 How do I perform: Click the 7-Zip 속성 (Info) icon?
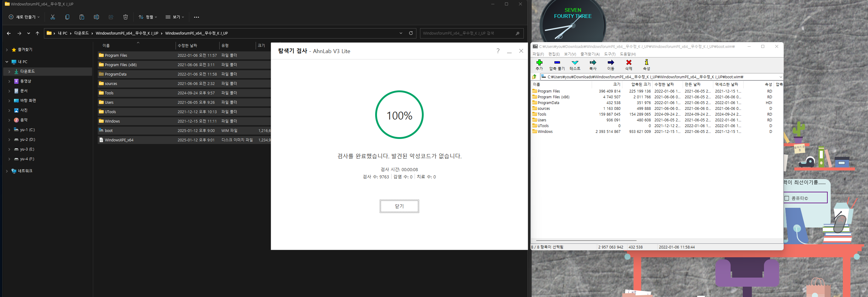point(646,62)
